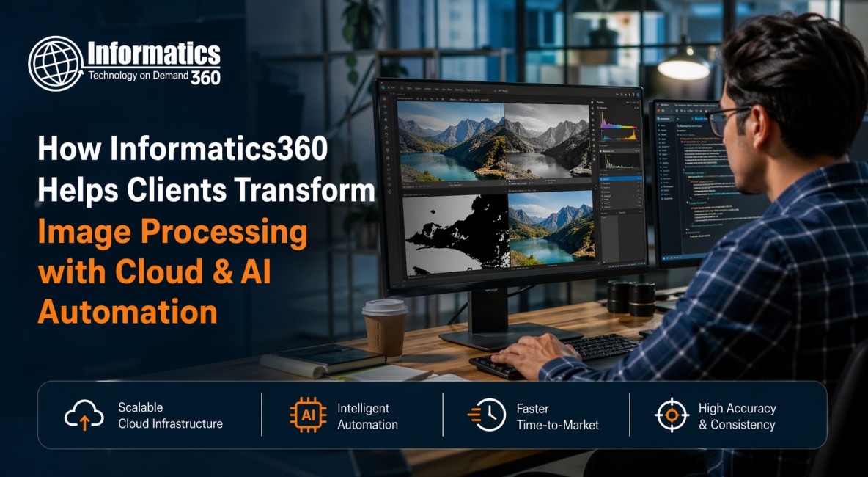Select the blue highlighted row in the editor panel
Viewport: 868px width, 477px height.
(619, 178)
